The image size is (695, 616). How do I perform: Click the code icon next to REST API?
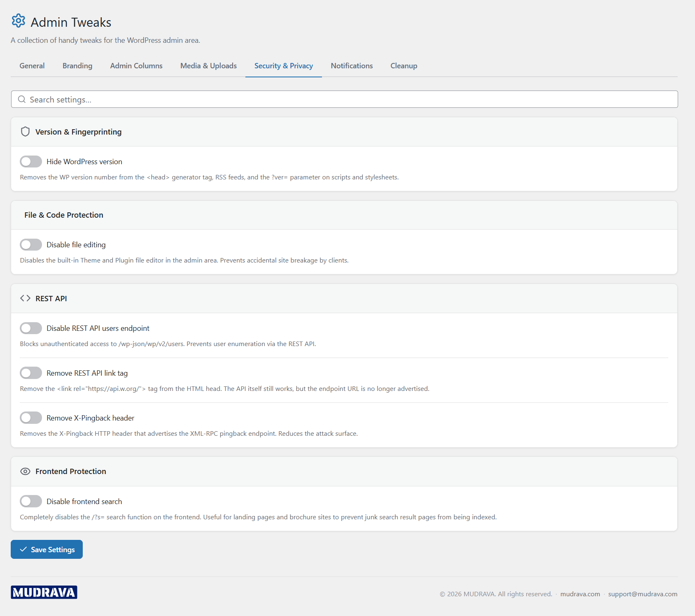[25, 298]
